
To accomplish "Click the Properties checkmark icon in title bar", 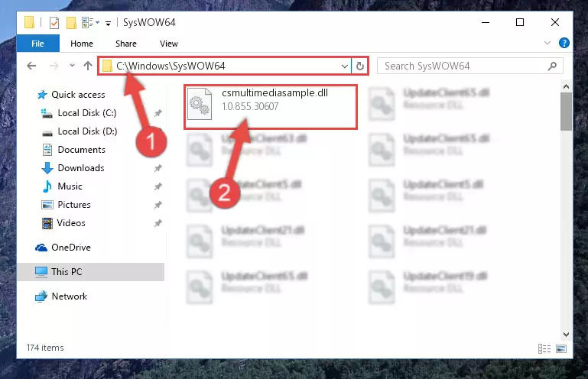I will [x=54, y=23].
